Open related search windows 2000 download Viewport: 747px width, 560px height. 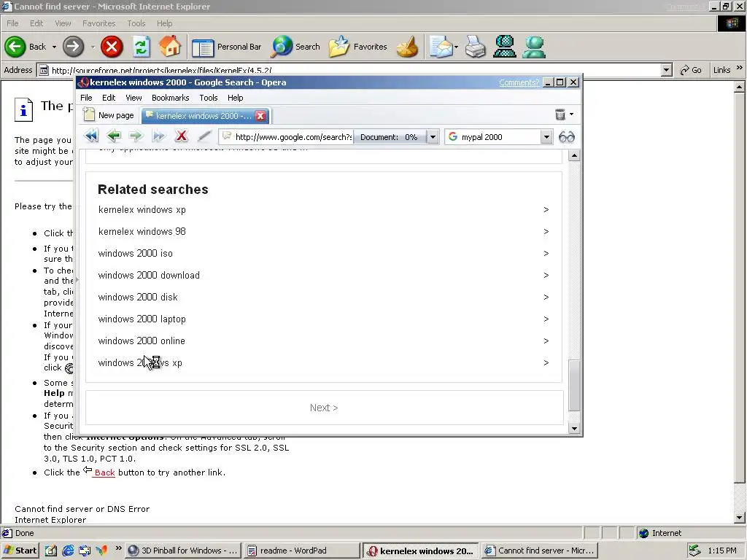(x=149, y=275)
